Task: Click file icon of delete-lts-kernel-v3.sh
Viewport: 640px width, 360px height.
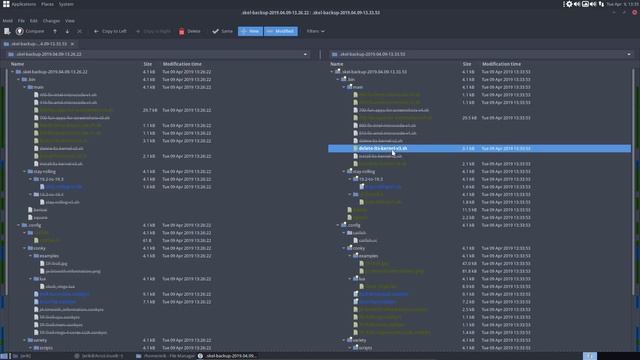Action: pyautogui.click(x=356, y=149)
